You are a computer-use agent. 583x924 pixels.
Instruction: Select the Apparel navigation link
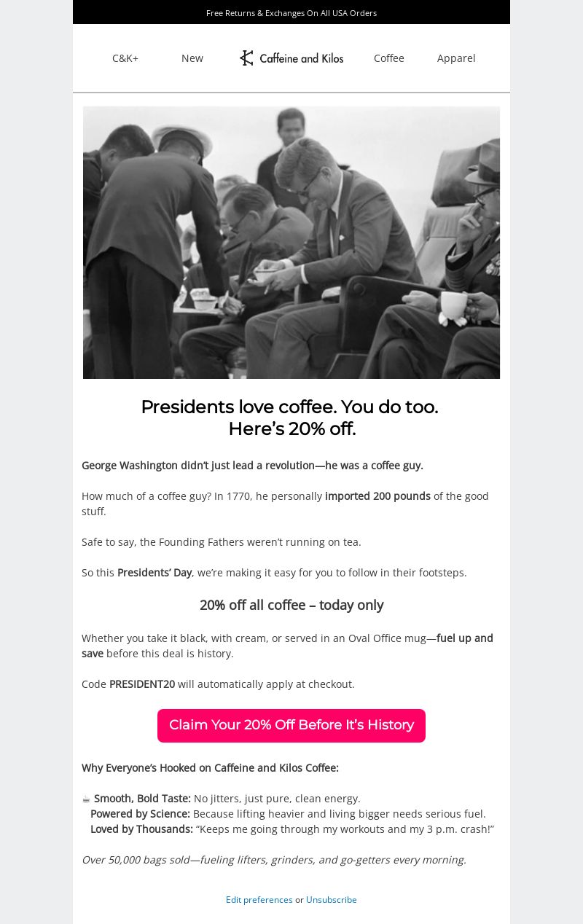click(x=456, y=58)
